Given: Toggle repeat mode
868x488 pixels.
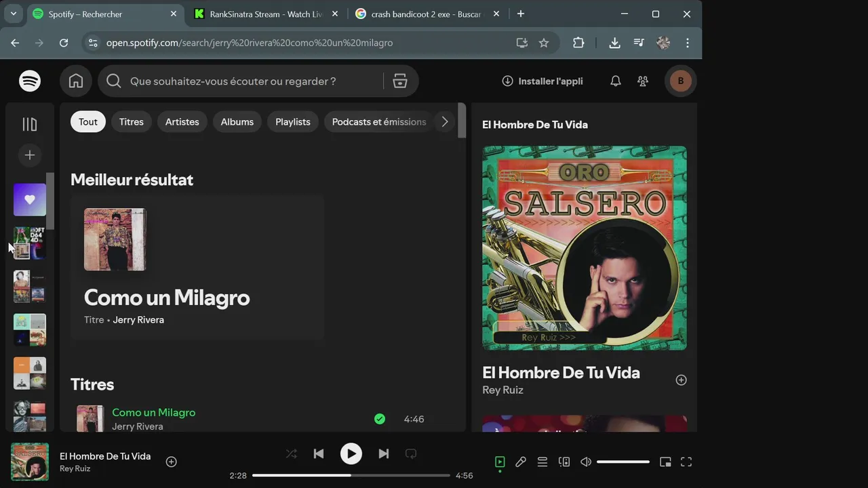Looking at the screenshot, I should pos(411,454).
